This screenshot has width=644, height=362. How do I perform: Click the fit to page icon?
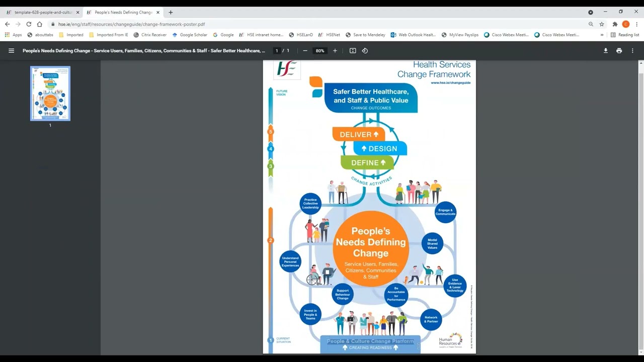pyautogui.click(x=353, y=51)
